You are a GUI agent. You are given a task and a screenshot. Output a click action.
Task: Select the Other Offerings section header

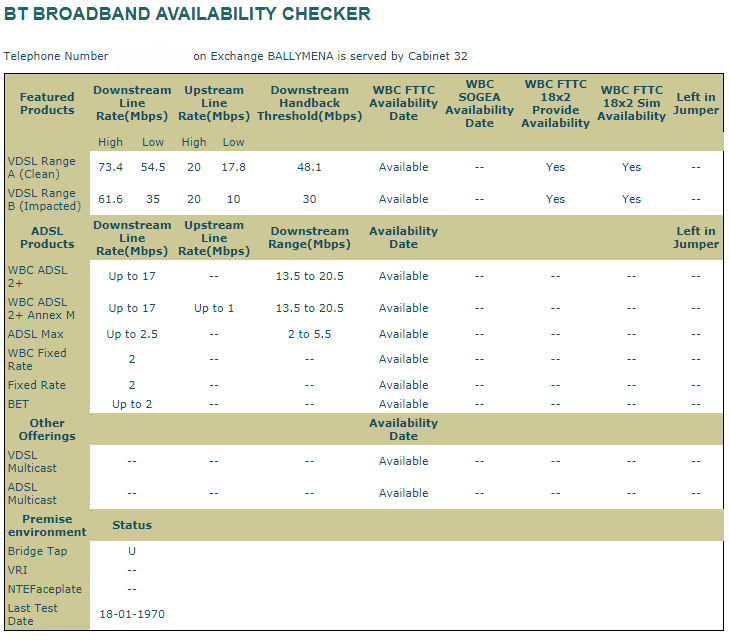pos(47,429)
